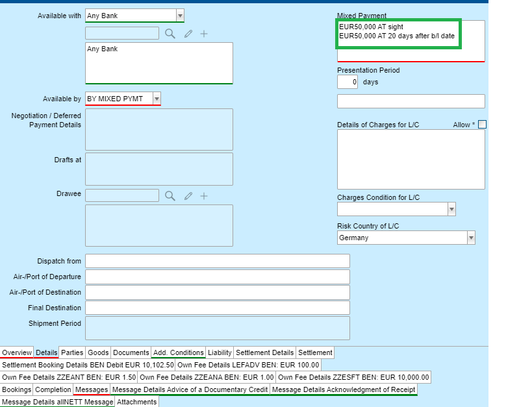Open Message Details allNETT Message tab
The image size is (532, 407).
tap(58, 402)
